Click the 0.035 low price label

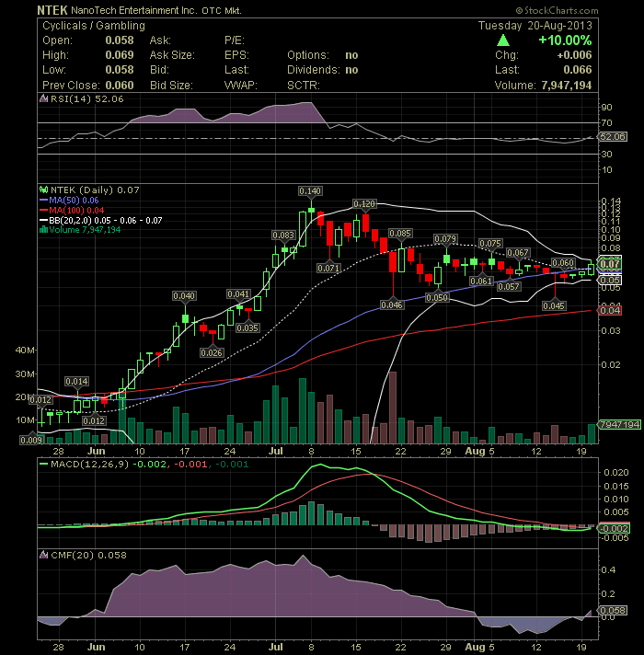click(247, 327)
